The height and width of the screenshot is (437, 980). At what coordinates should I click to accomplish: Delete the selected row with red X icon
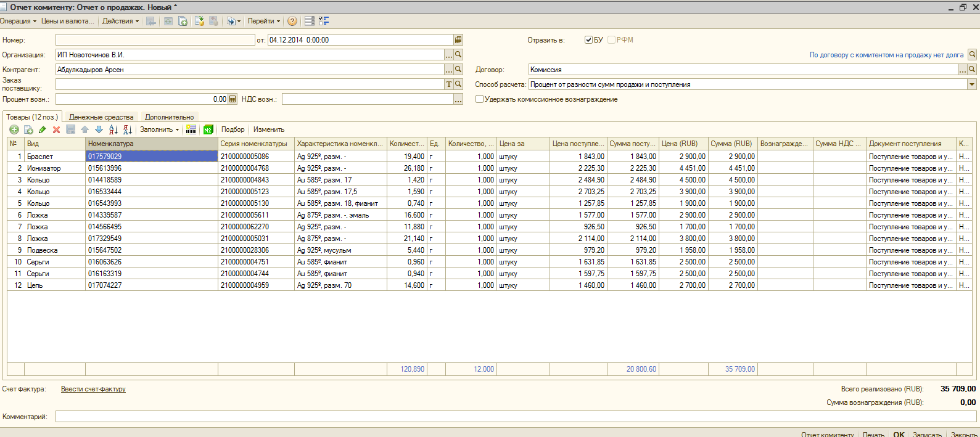[56, 129]
